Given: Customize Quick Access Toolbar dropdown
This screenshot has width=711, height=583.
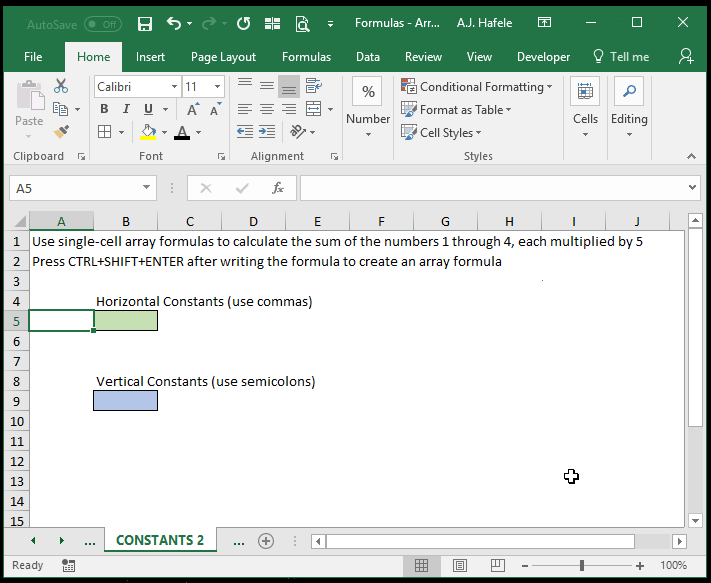Looking at the screenshot, I should [x=331, y=24].
